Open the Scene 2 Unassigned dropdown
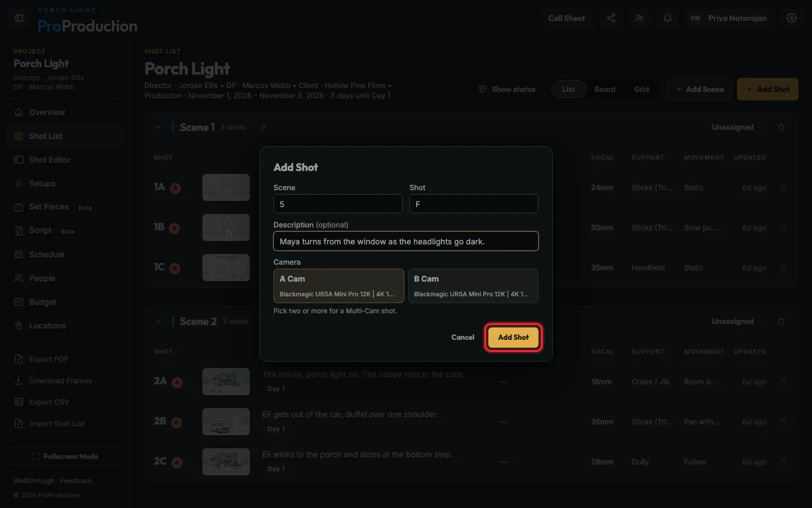Screen dimensions: 812x508 coord(736,322)
